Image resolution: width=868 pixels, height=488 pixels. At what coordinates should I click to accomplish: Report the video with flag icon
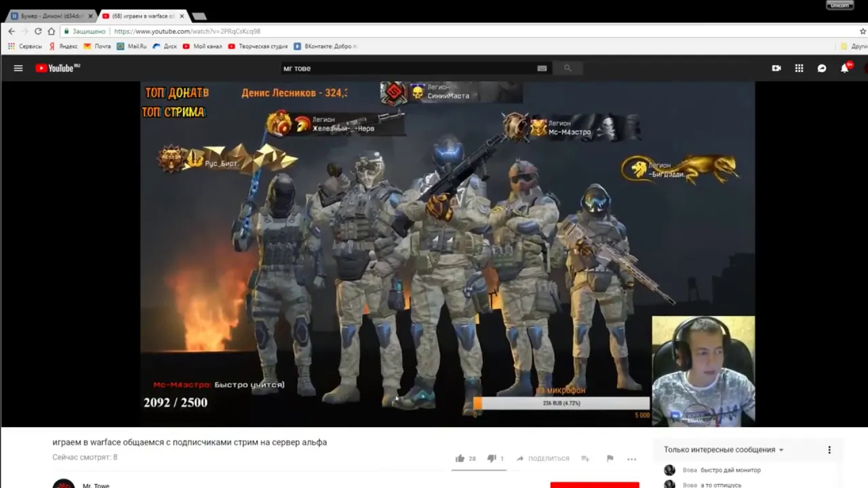(x=610, y=458)
